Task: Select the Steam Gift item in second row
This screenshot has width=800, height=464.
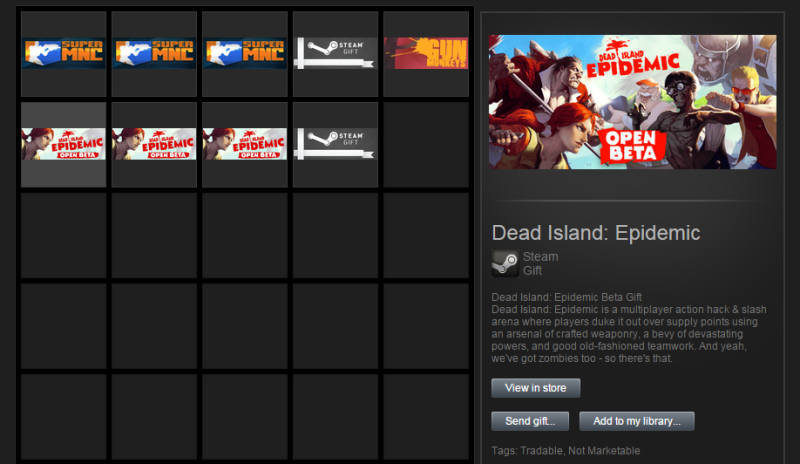Action: 335,144
